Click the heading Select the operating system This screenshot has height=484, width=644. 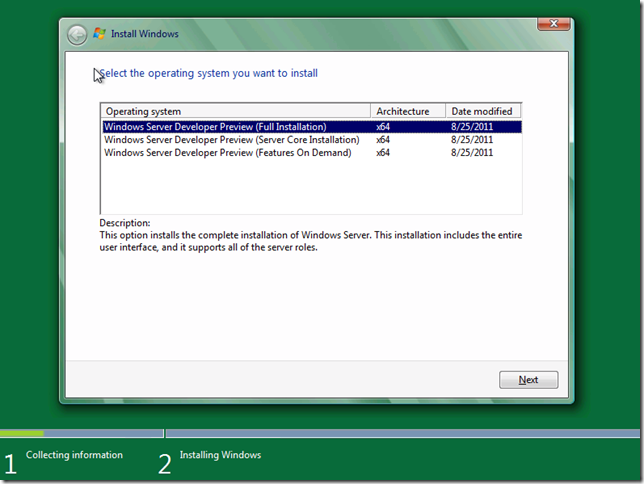[208, 73]
